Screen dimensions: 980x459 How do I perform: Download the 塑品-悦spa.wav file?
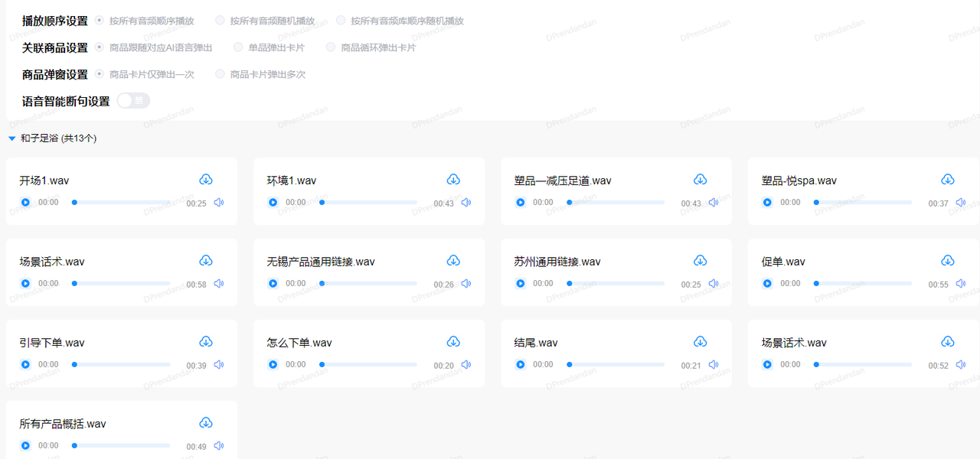pyautogui.click(x=947, y=180)
